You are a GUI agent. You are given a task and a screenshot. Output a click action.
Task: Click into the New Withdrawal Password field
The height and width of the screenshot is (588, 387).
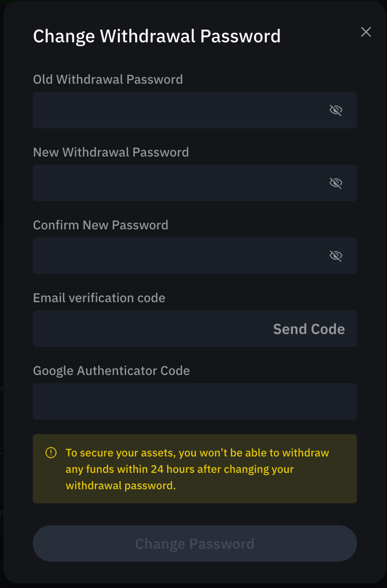[x=195, y=183]
